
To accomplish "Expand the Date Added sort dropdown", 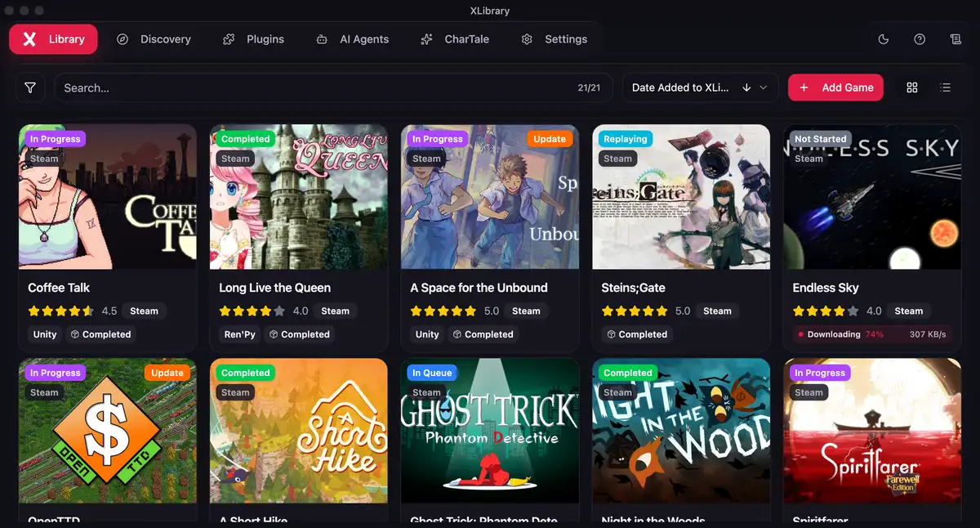I will 701,87.
